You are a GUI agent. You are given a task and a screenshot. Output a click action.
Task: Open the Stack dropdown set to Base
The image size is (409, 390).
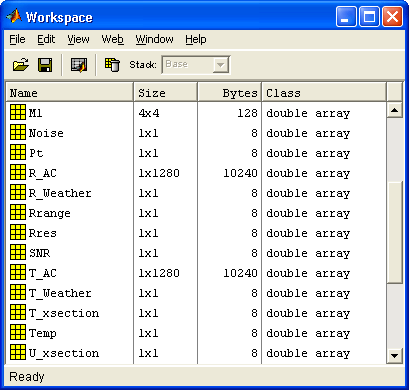(196, 65)
